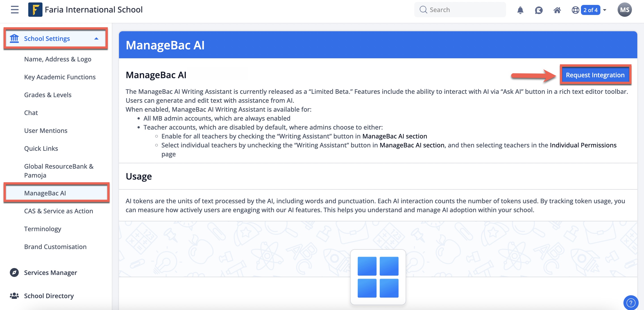Go to home via house icon
The height and width of the screenshot is (310, 644).
tap(557, 10)
